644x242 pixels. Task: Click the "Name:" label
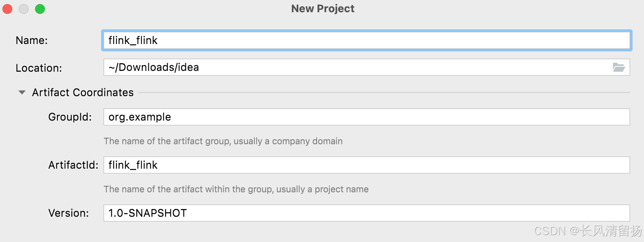tap(32, 40)
